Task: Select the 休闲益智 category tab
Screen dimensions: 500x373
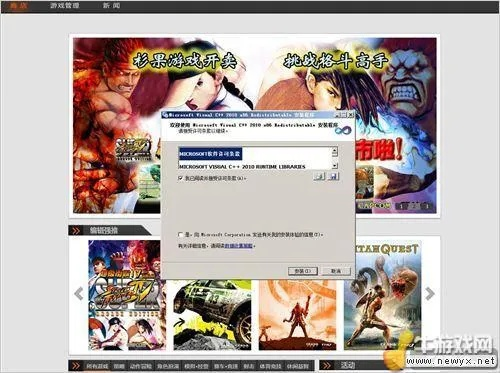Action: coord(298,366)
